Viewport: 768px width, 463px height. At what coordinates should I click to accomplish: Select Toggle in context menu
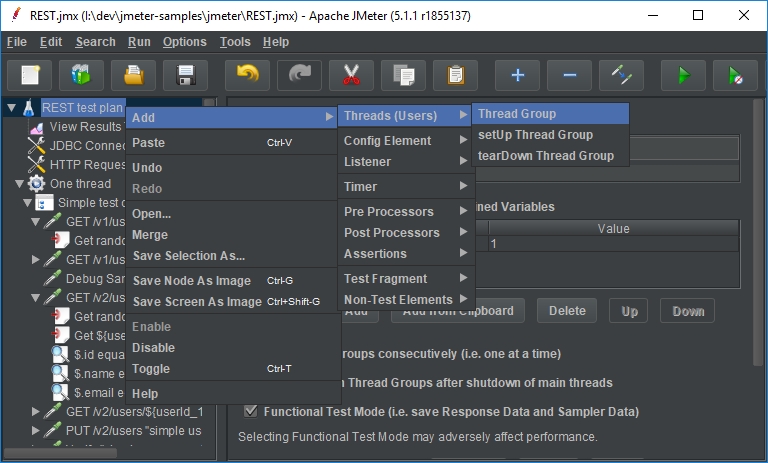click(x=231, y=369)
